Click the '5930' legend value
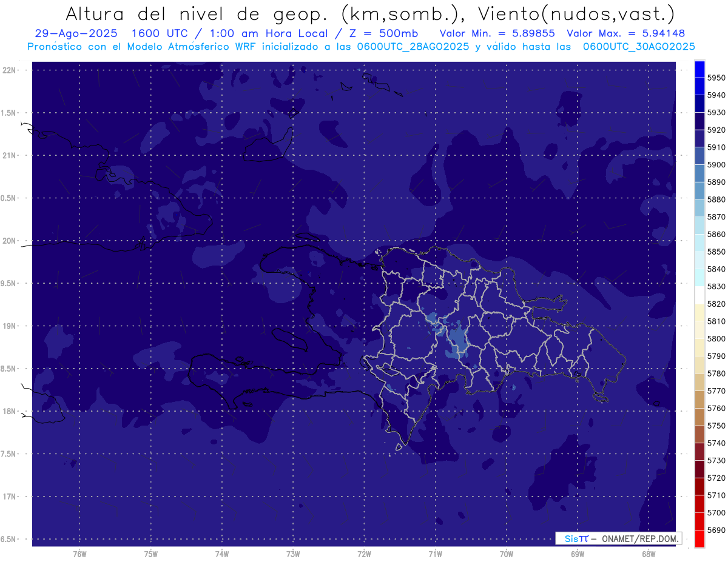Image resolution: width=728 pixels, height=562 pixels. pos(716,113)
